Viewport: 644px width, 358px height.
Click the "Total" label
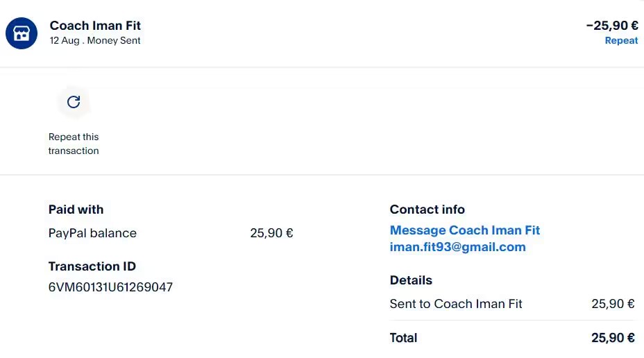(403, 339)
